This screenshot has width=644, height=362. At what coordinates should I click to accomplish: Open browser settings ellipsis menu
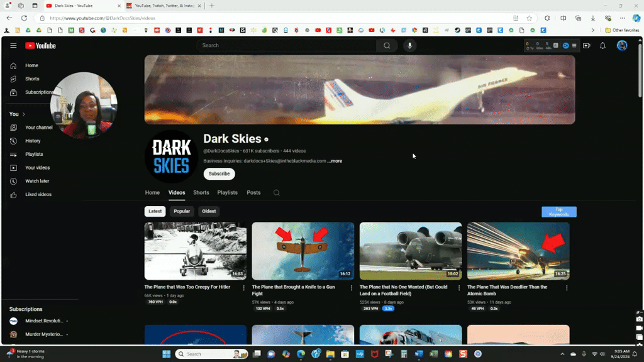pos(622,18)
